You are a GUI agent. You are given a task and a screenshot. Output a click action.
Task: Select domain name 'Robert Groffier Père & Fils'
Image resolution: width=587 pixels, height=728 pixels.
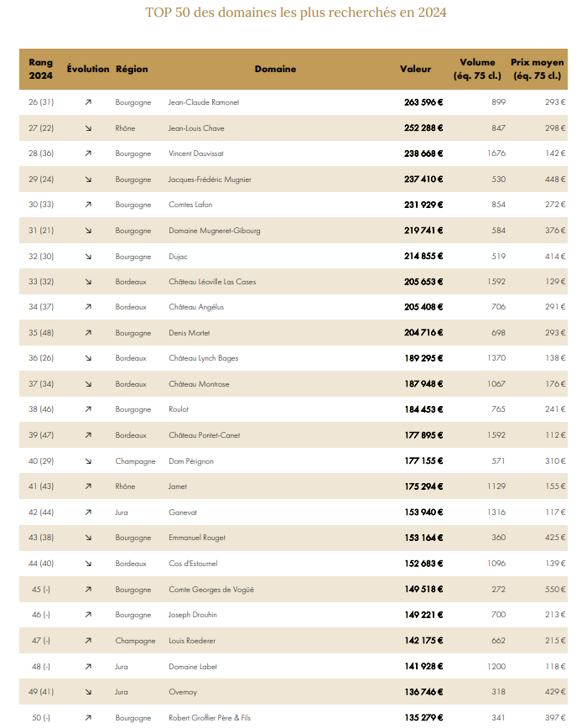click(210, 717)
